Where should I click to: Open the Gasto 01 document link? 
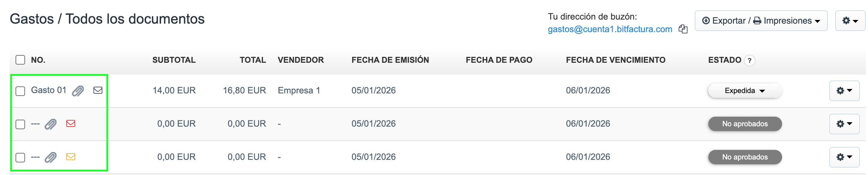pyautogui.click(x=48, y=90)
